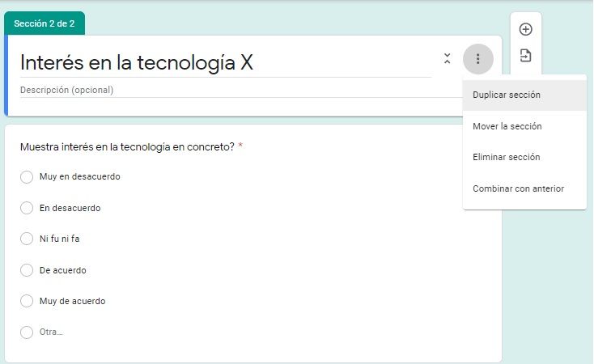Viewport: 594px width, 364px height.
Task: Click 'Mover la sección' menu entry
Action: (x=507, y=126)
